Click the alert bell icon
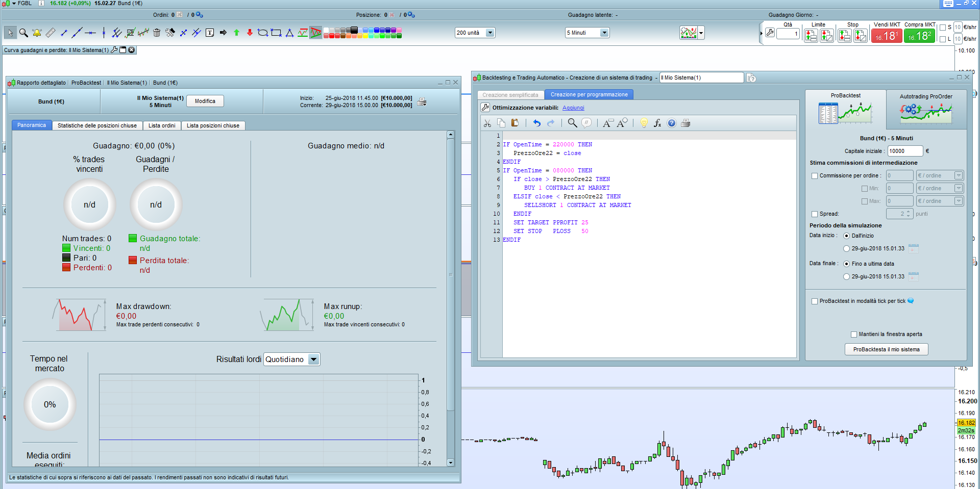 [x=37, y=33]
